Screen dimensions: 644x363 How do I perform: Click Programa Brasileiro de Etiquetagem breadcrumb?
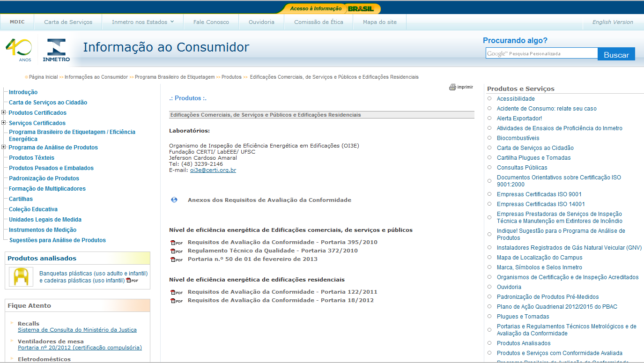point(175,77)
